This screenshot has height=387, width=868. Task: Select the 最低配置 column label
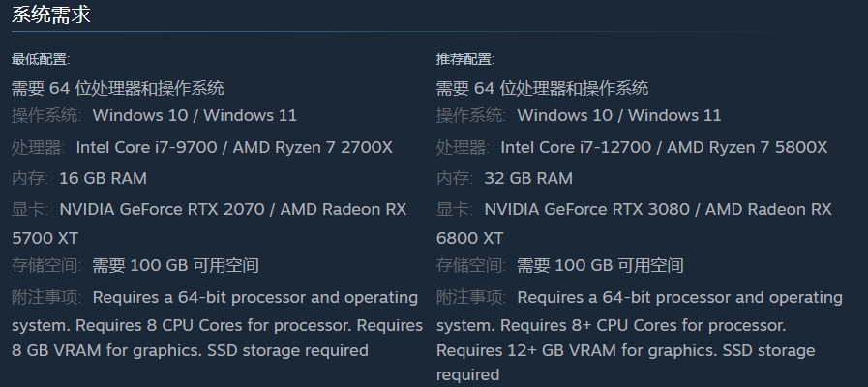[x=41, y=59]
